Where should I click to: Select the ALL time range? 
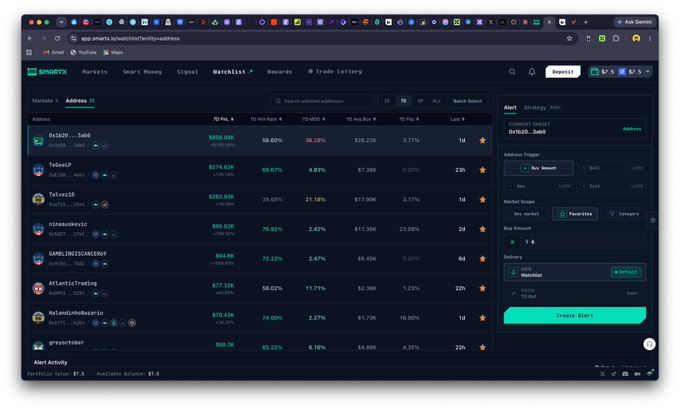[x=436, y=101]
